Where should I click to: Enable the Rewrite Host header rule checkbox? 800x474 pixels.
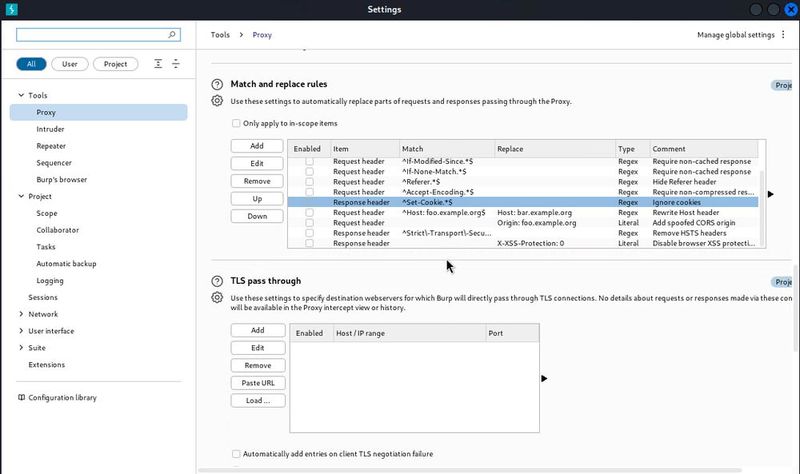(x=309, y=212)
